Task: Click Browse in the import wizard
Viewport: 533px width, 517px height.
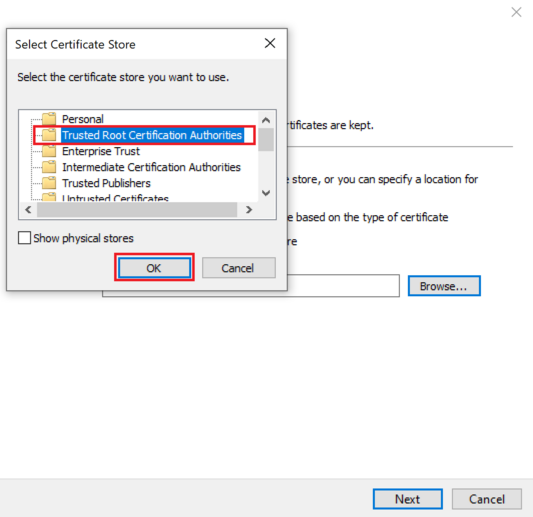Action: [x=444, y=286]
